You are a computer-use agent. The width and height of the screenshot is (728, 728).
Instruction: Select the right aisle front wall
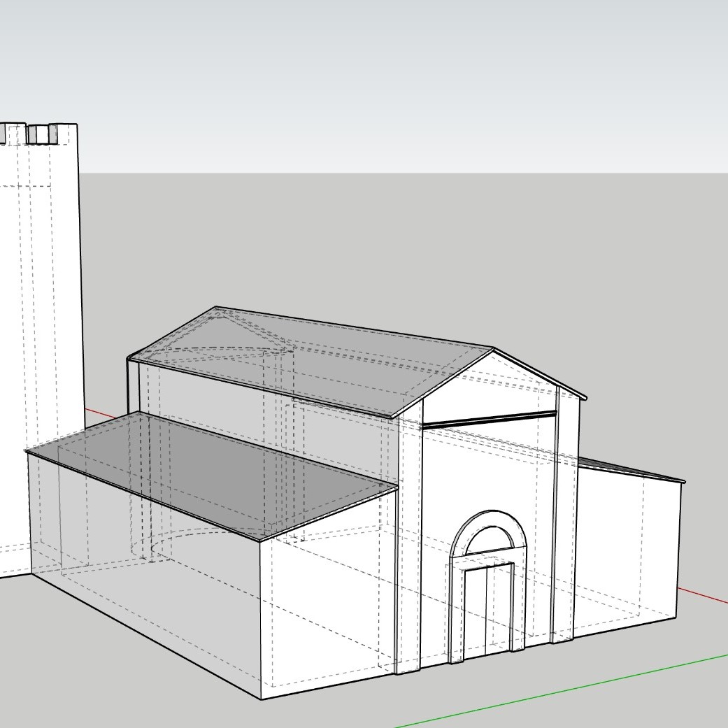pyautogui.click(x=626, y=545)
